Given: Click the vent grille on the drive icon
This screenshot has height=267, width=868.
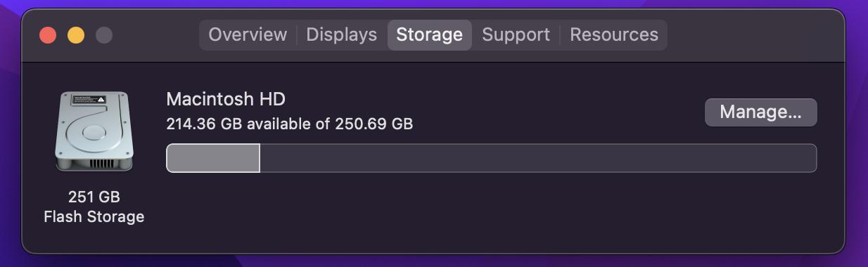Looking at the screenshot, I should point(101,163).
